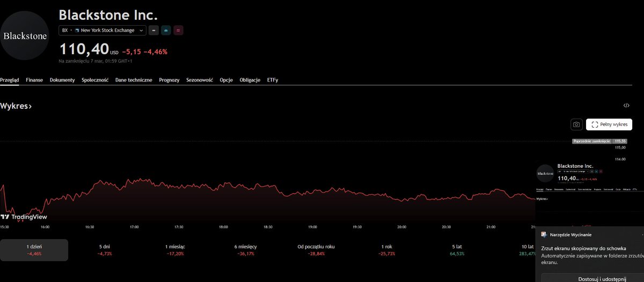This screenshot has width=644, height=282.
Task: Click the teal badge icon beside exchange selector
Action: click(x=166, y=31)
